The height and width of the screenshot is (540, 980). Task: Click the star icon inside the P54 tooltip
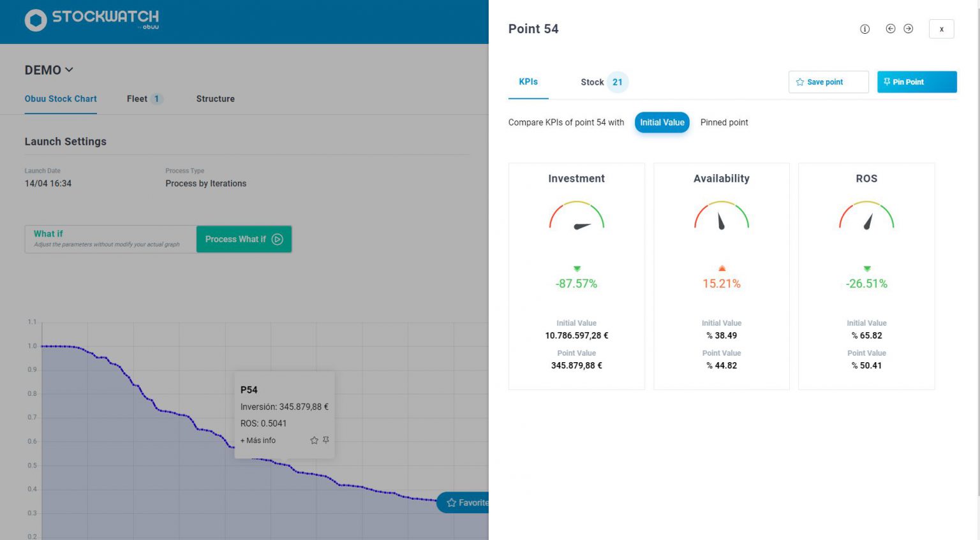click(x=313, y=440)
